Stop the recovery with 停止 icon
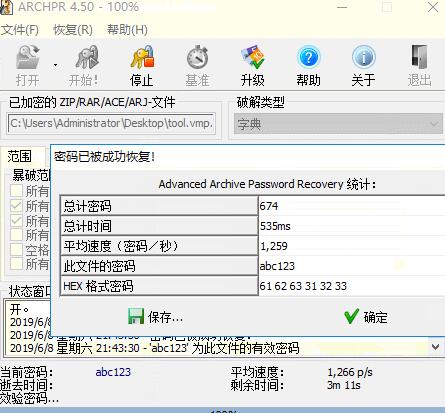 (x=142, y=57)
